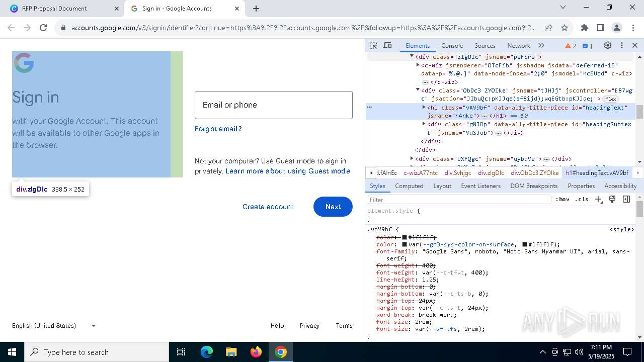Image resolution: width=644 pixels, height=362 pixels.
Task: Click the Create account button
Action: [x=268, y=207]
